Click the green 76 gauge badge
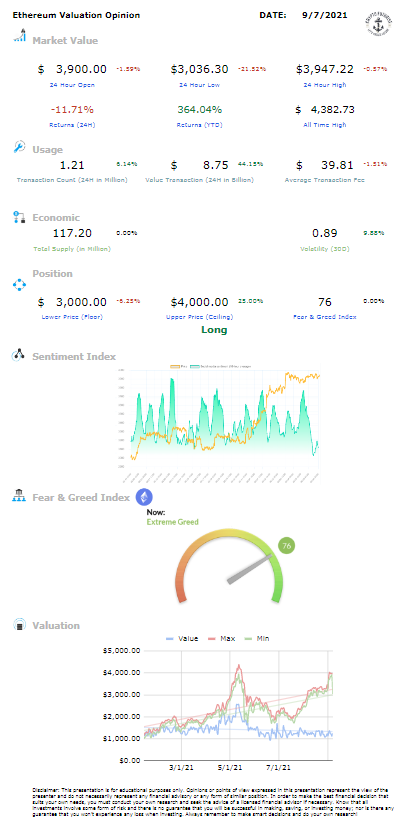Screen dimensions: 417x831 (x=287, y=545)
